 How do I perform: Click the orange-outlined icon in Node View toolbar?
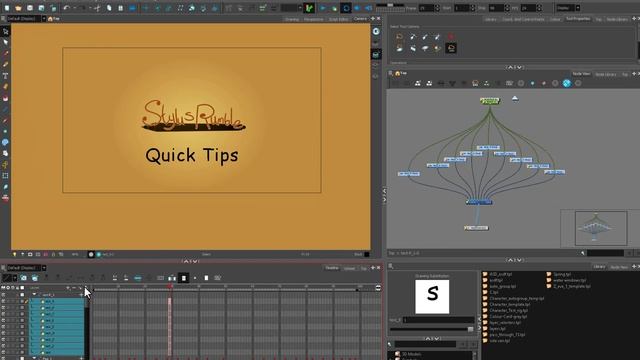pyautogui.click(x=475, y=83)
